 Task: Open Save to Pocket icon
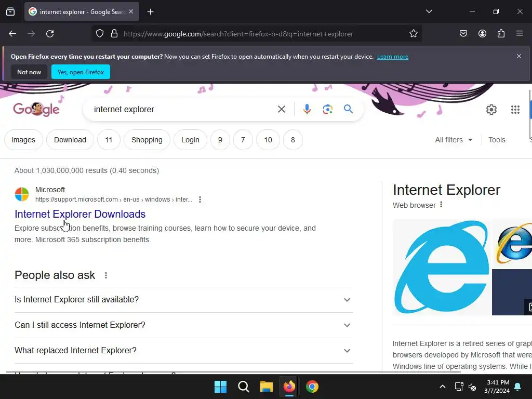pyautogui.click(x=463, y=34)
